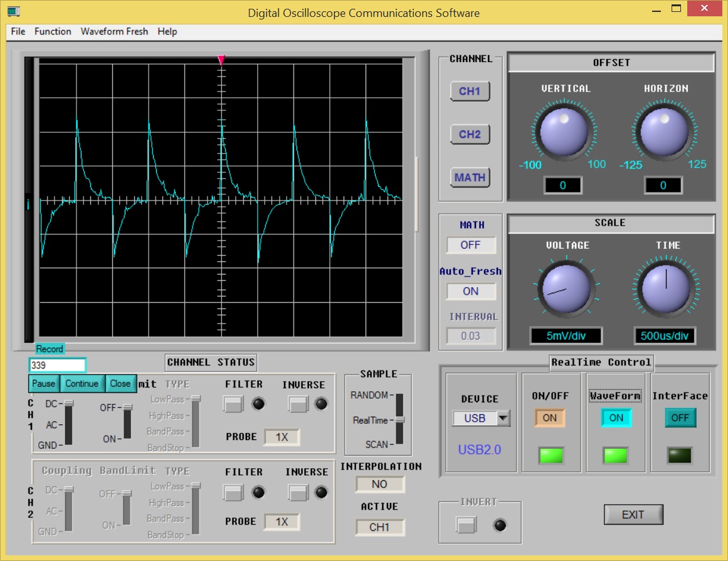
Task: Open the File menu
Action: click(18, 31)
